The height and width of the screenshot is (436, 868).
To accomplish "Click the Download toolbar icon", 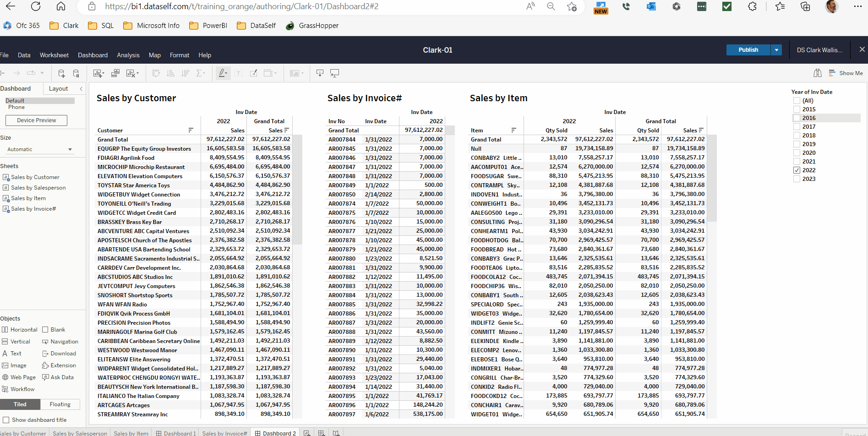I will tap(320, 73).
